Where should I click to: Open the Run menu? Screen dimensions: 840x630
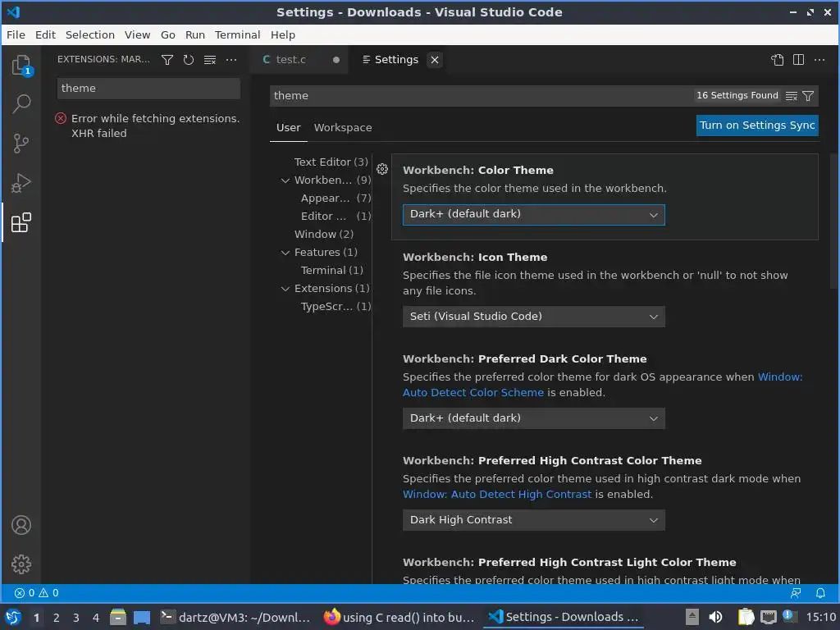195,34
